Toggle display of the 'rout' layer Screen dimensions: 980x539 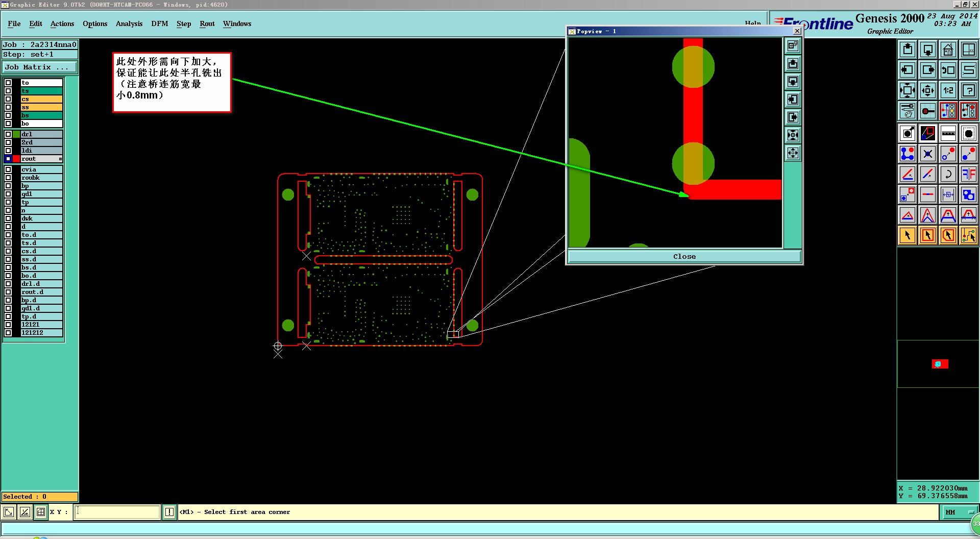pyautogui.click(x=8, y=159)
